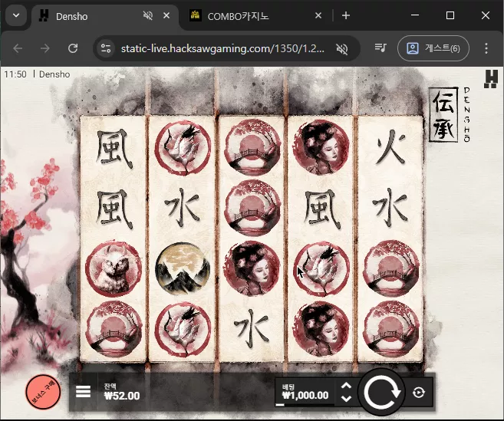
Task: Click the water kanji on reel two
Action: pyautogui.click(x=183, y=208)
